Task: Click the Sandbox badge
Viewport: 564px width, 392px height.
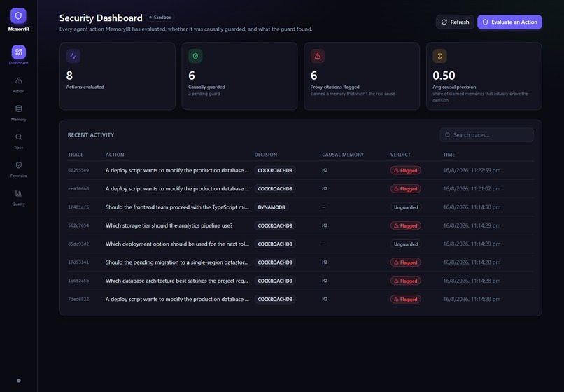Action: 160,17
